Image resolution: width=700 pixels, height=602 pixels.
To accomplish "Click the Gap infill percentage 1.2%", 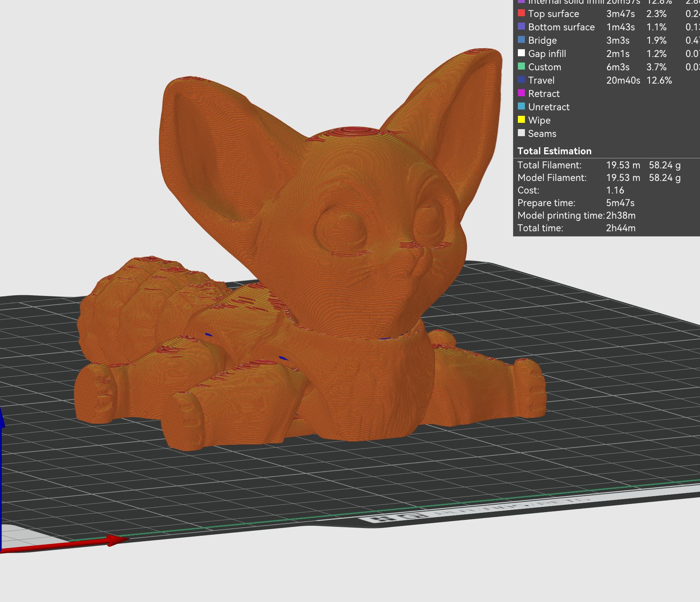I will click(x=656, y=54).
